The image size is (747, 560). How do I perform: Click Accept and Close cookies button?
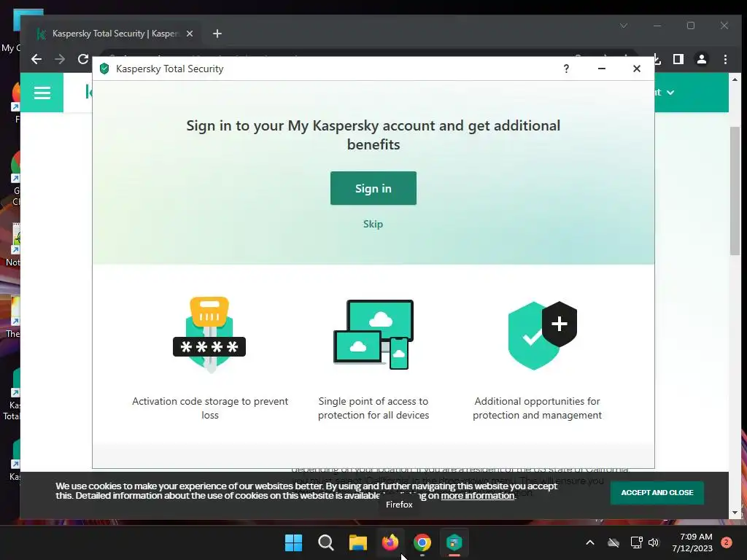(x=657, y=492)
